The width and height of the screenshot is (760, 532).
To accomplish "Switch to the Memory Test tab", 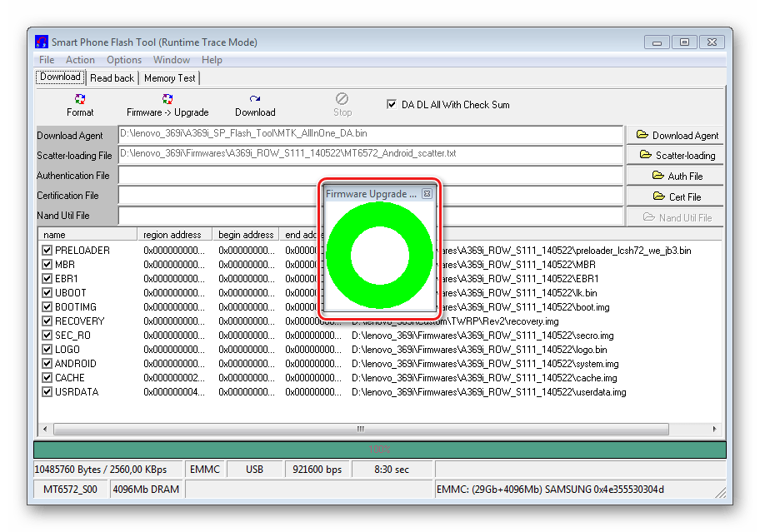I will (170, 78).
